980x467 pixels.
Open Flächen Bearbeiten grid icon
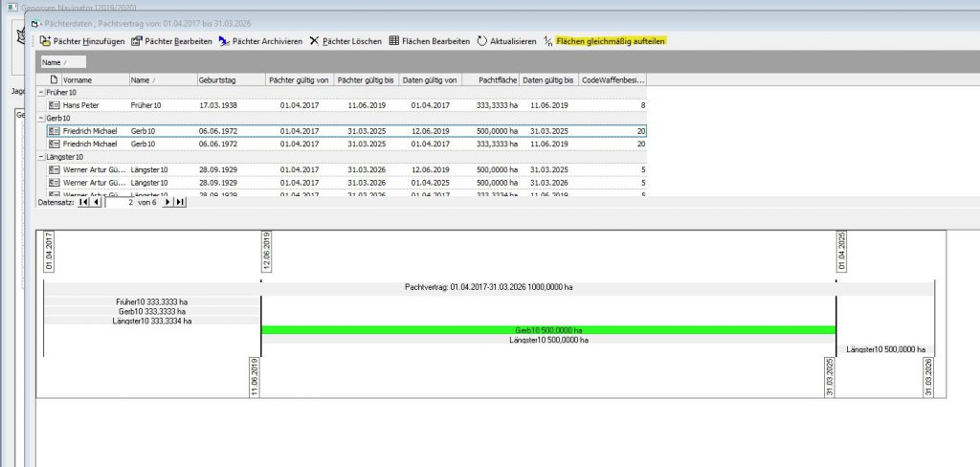pyautogui.click(x=393, y=41)
